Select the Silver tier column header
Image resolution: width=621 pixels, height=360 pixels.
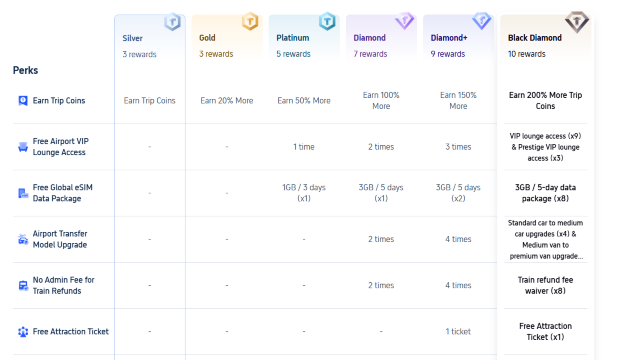150,38
